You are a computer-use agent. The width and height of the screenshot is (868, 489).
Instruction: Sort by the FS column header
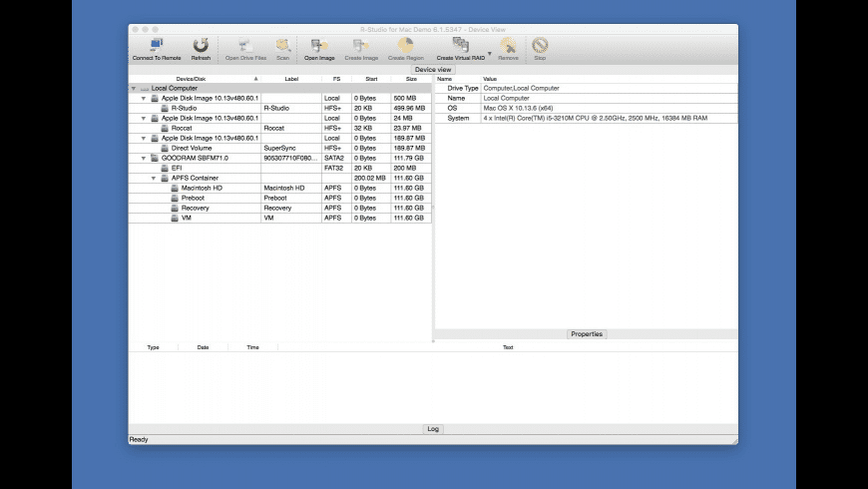tap(336, 79)
